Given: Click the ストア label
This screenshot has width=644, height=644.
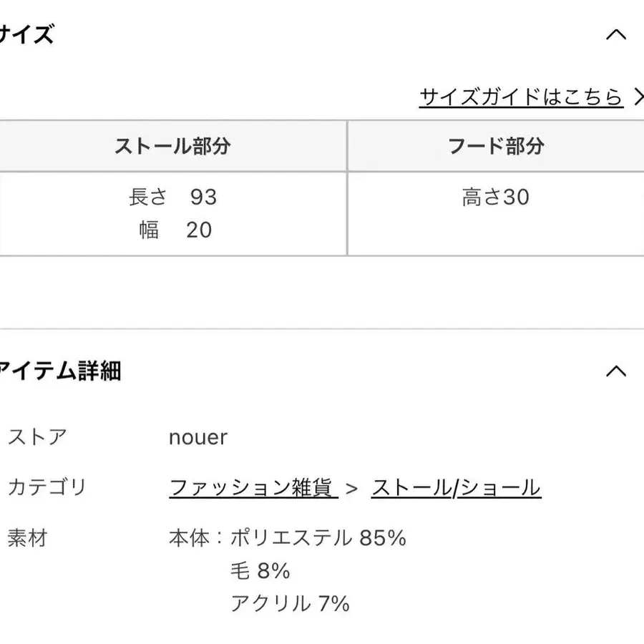Looking at the screenshot, I should point(37,437).
